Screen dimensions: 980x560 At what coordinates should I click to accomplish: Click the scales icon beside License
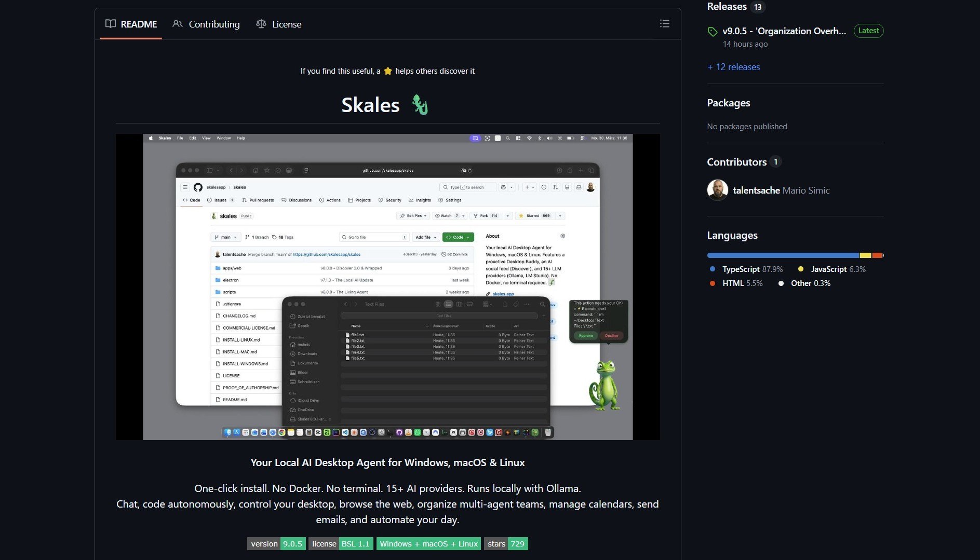pyautogui.click(x=261, y=24)
